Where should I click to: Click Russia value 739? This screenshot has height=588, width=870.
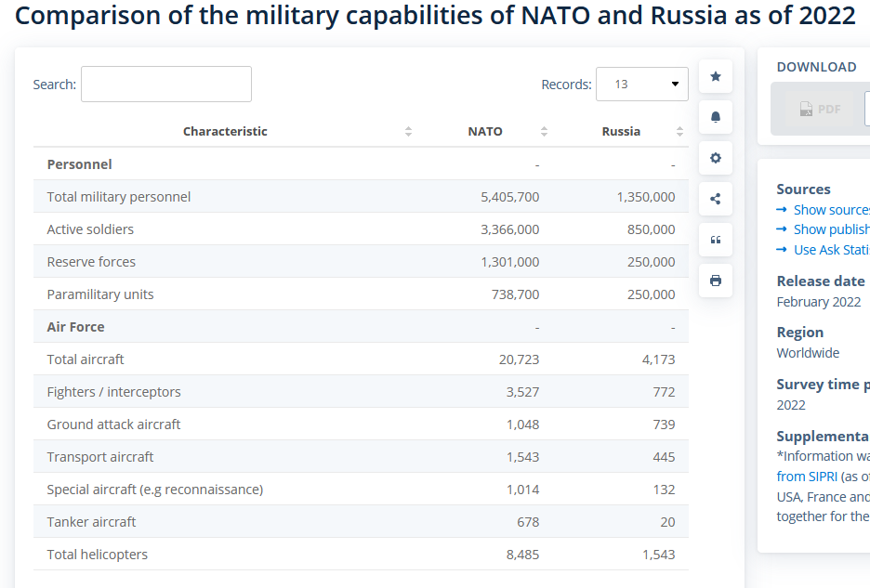pos(665,425)
